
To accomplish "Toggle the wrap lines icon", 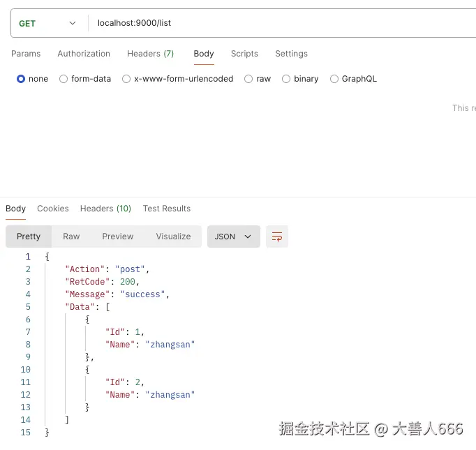I will (277, 237).
